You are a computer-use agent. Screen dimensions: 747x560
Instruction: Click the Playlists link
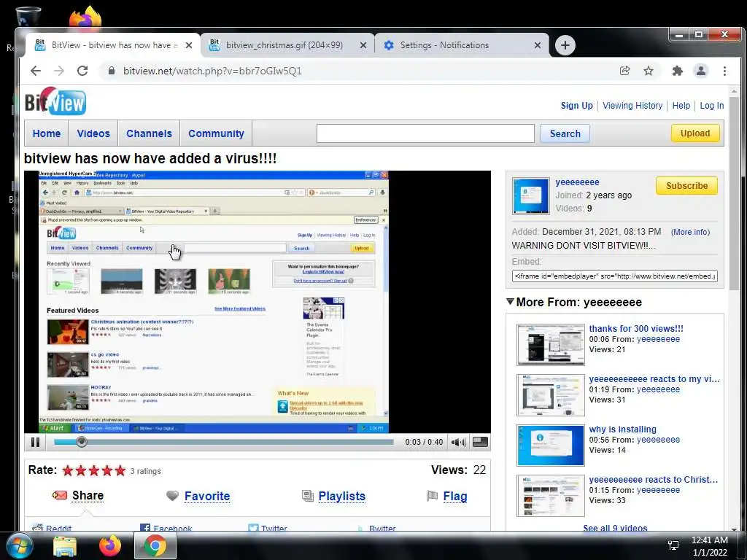coord(341,496)
